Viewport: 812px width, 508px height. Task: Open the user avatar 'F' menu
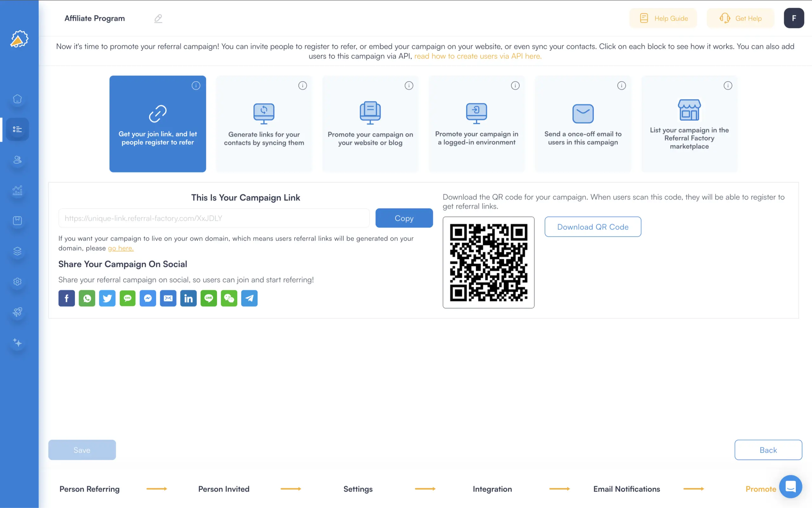794,18
